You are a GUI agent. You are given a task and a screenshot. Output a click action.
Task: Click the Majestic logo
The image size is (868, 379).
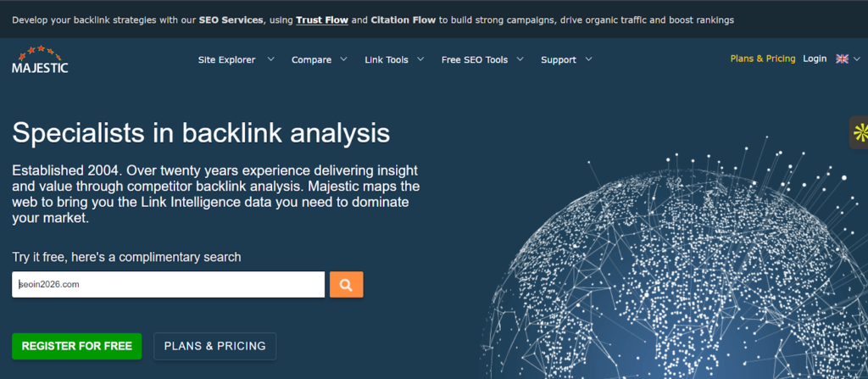40,59
